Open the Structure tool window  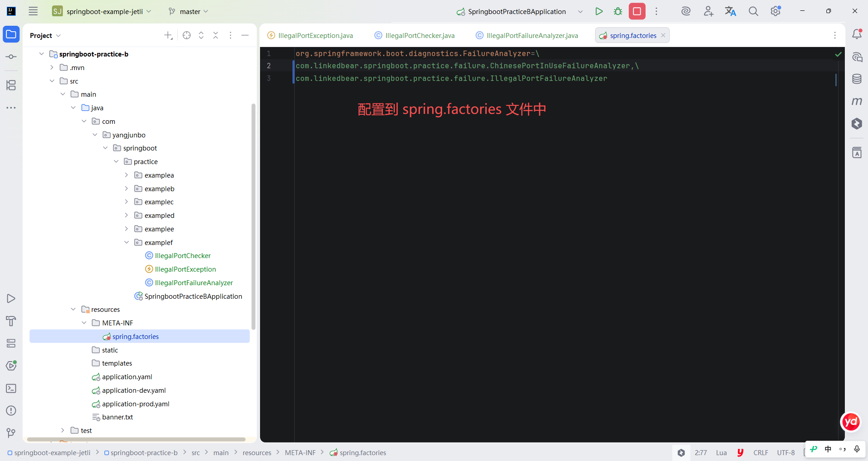coord(11,85)
